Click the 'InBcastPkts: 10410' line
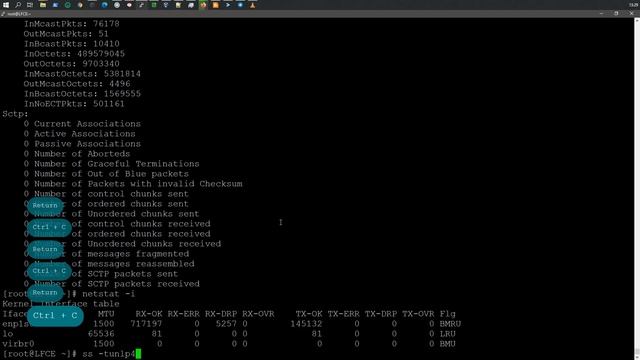 [71, 44]
